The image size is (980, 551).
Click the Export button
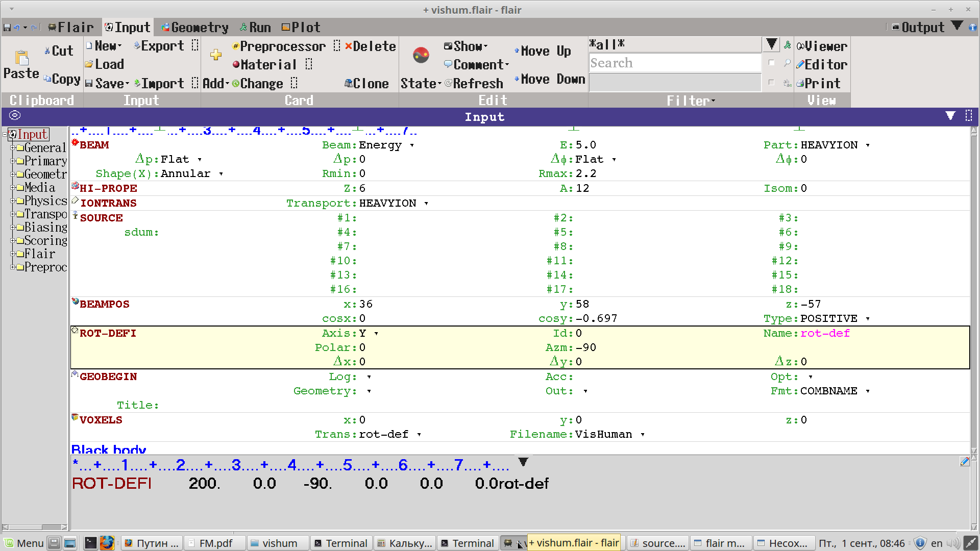pos(159,46)
